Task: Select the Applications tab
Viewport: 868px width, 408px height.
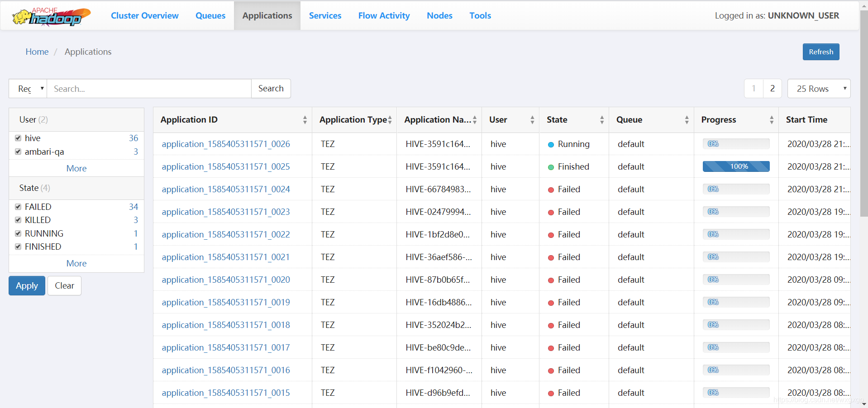Action: pyautogui.click(x=267, y=16)
